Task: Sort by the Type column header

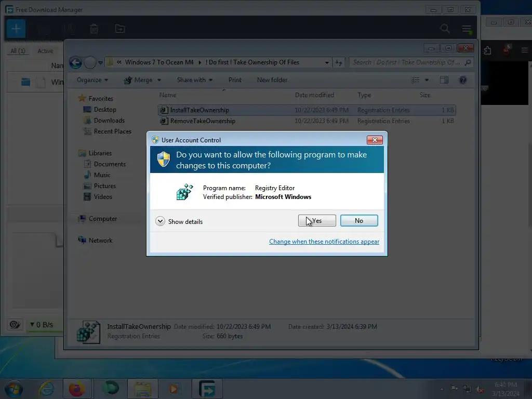Action: tap(364, 95)
